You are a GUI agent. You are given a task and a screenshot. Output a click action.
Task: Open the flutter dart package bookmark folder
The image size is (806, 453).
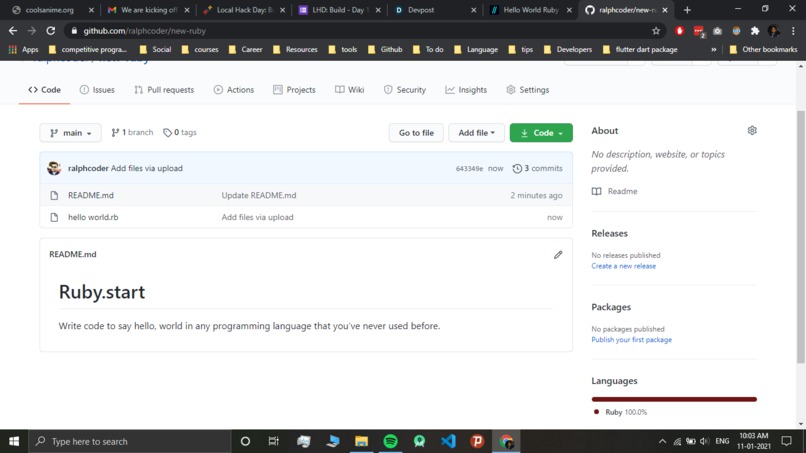[640, 49]
